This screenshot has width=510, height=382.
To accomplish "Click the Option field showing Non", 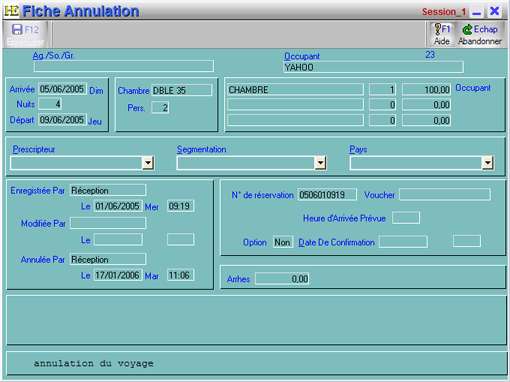I will (283, 242).
